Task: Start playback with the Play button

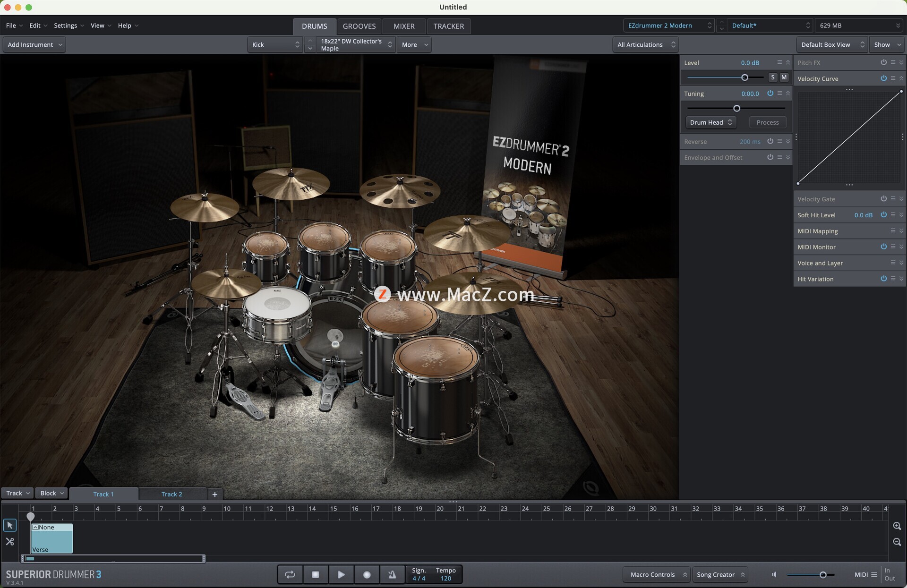Action: coord(341,574)
